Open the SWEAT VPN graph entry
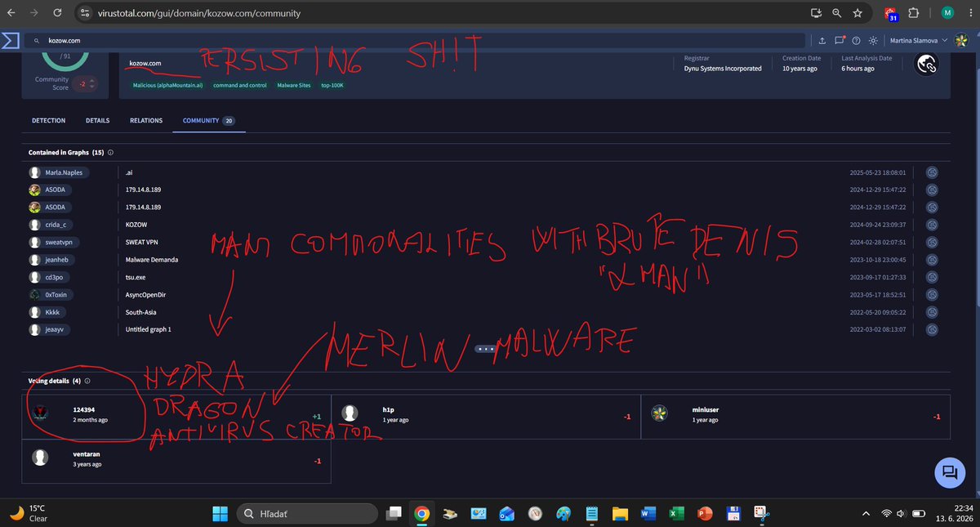The image size is (980, 527). (x=143, y=243)
